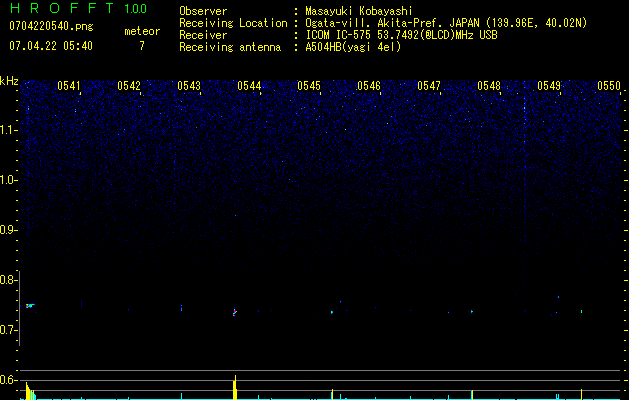Click the 0541 time marker

point(69,86)
